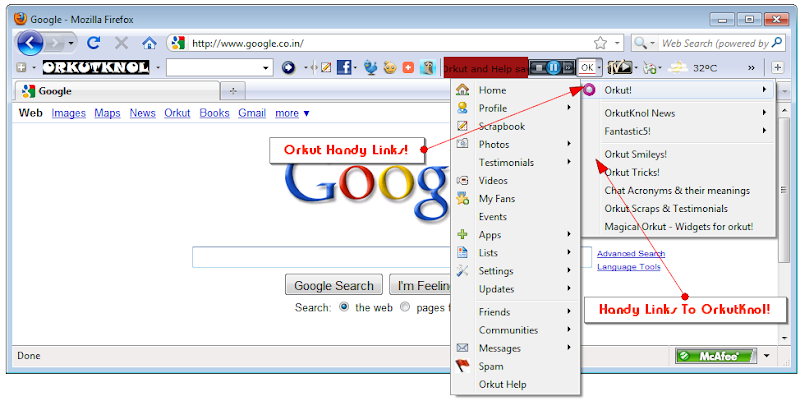This screenshot has width=800, height=401.
Task: Expand the Friends submenu
Action: coord(515,312)
